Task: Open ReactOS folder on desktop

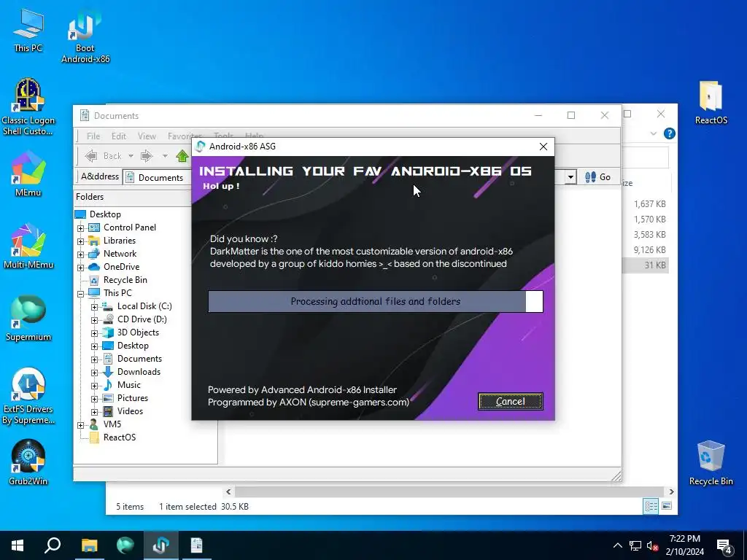Action: (711, 102)
